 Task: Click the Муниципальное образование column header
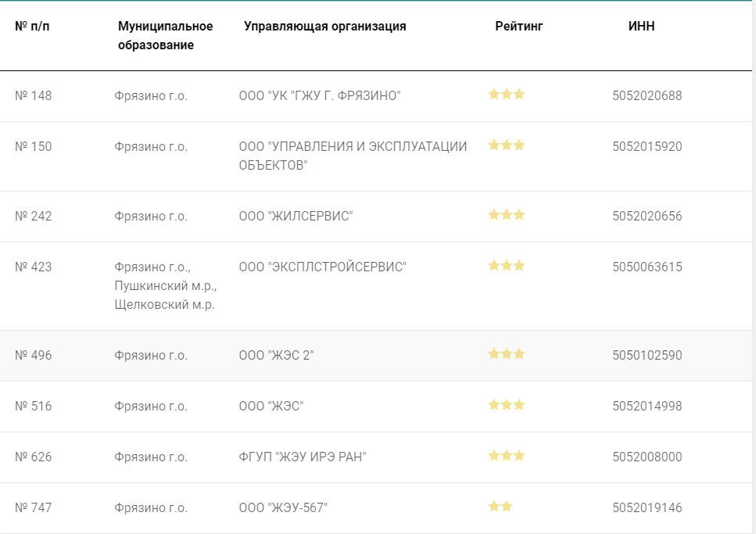[x=165, y=35]
